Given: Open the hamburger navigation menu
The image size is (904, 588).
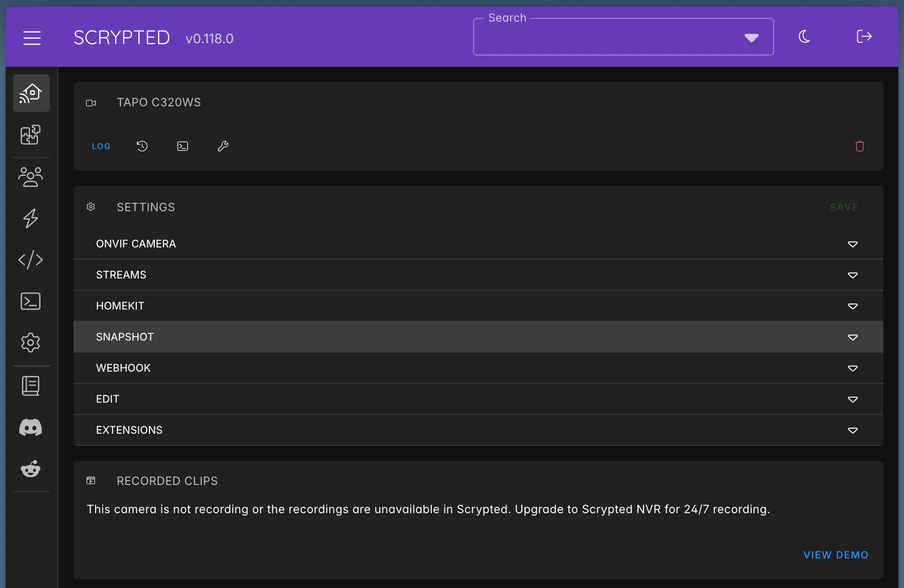Looking at the screenshot, I should [x=32, y=38].
